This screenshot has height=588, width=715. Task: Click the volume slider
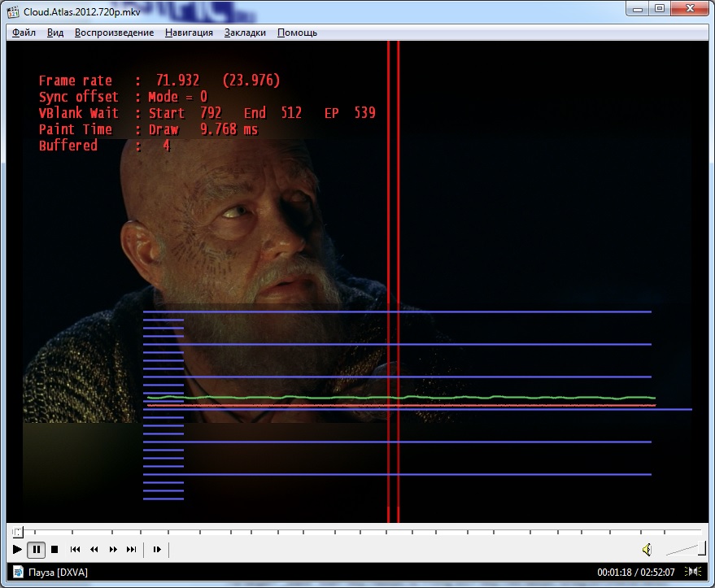click(x=683, y=550)
